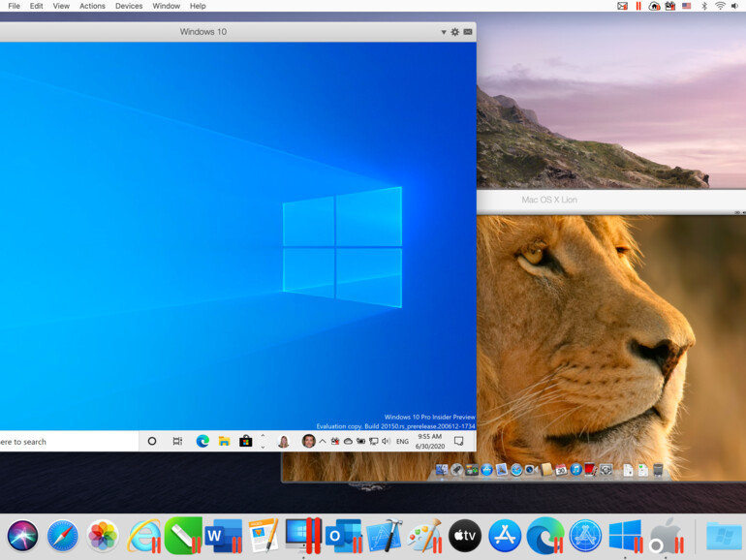Open Apple TV from the dock
746x560 pixels.
464,535
